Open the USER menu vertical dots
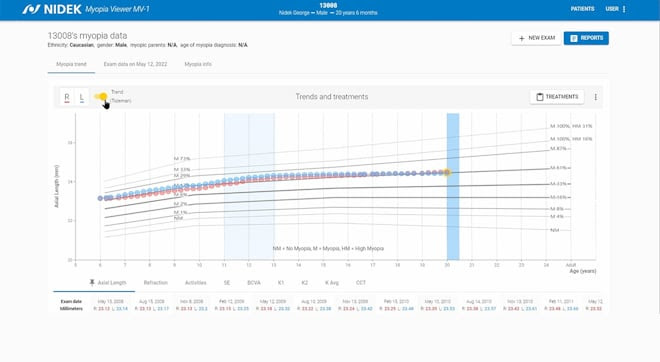The height and width of the screenshot is (362, 660). [624, 9]
